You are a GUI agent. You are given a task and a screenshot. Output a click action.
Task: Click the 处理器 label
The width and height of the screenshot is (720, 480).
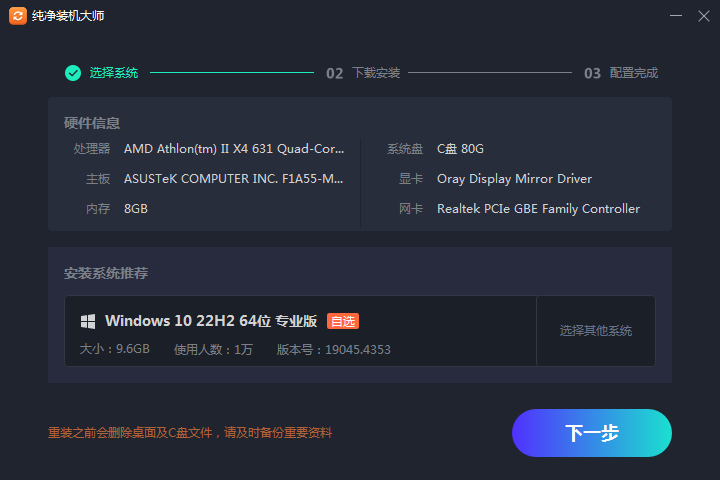92,149
